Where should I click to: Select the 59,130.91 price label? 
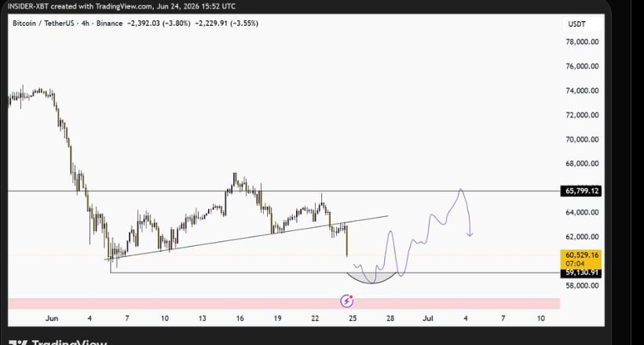(580, 273)
